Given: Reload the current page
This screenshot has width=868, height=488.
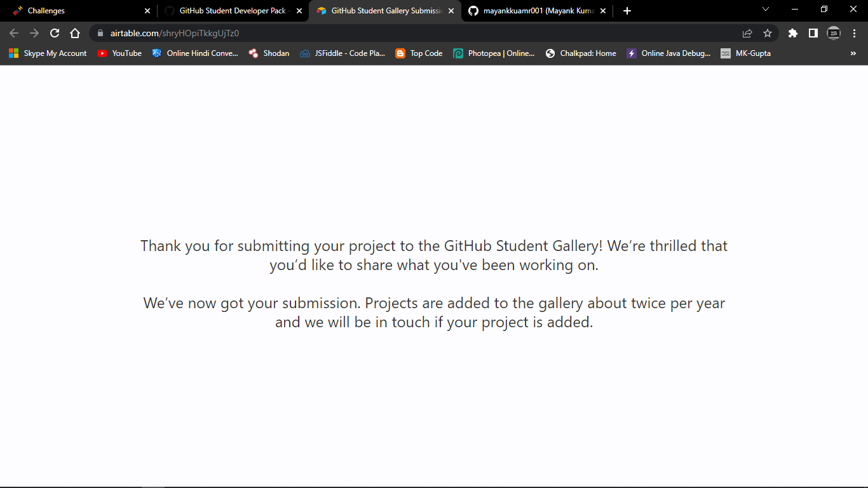Looking at the screenshot, I should [x=55, y=33].
